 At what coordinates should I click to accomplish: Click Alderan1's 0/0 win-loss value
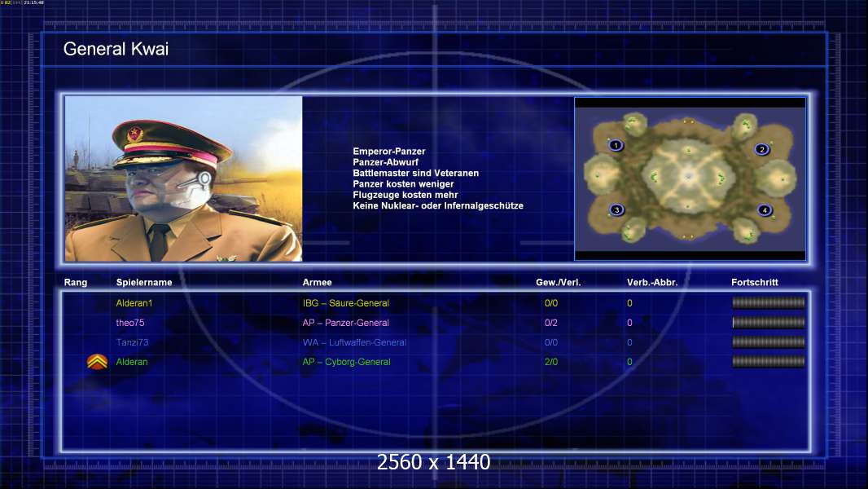[x=550, y=303]
